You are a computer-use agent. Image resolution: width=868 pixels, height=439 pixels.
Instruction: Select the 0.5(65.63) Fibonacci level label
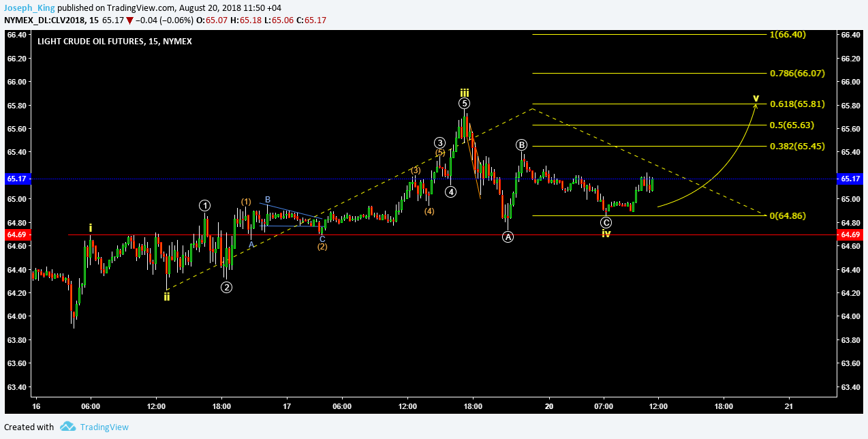(792, 125)
